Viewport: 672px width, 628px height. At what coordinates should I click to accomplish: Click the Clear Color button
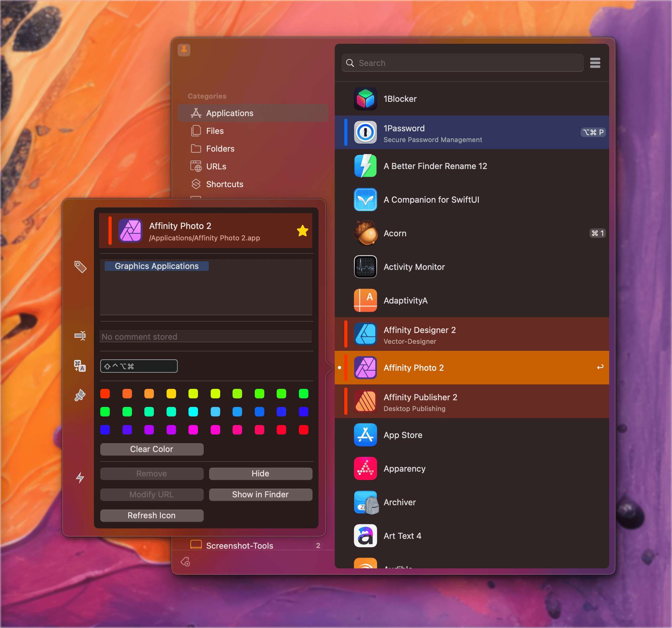coord(152,449)
